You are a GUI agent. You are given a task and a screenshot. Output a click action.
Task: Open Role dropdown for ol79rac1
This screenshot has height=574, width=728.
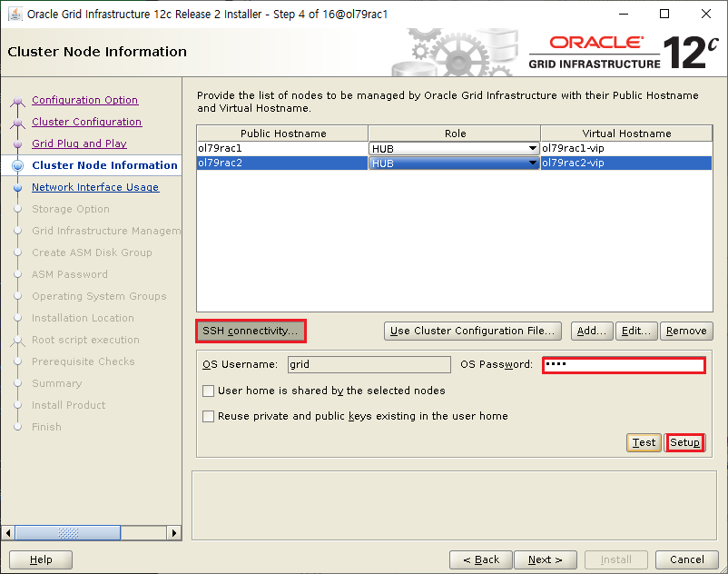coord(454,149)
